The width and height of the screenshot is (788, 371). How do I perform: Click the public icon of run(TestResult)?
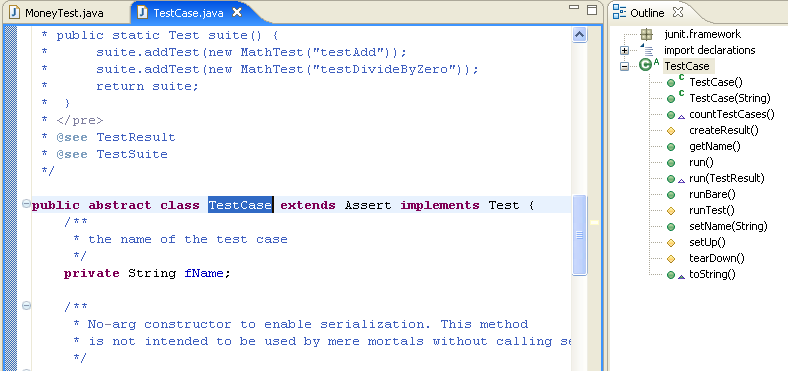pyautogui.click(x=671, y=179)
